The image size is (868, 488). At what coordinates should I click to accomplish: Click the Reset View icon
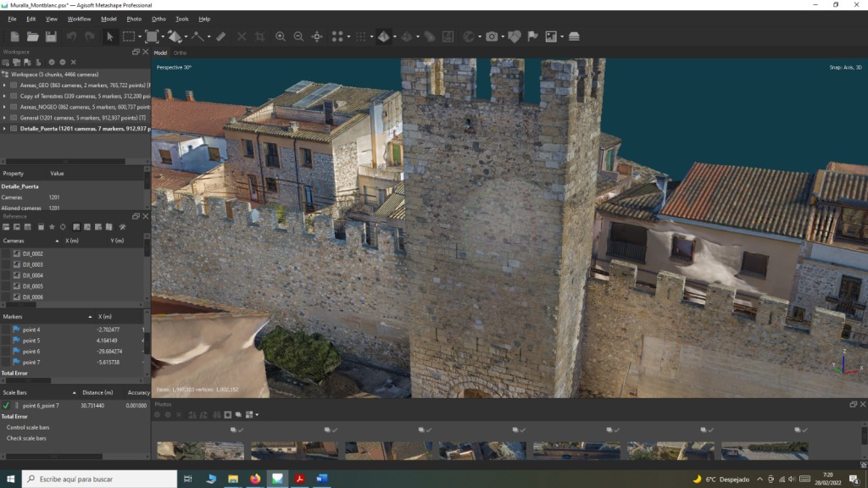tap(317, 36)
